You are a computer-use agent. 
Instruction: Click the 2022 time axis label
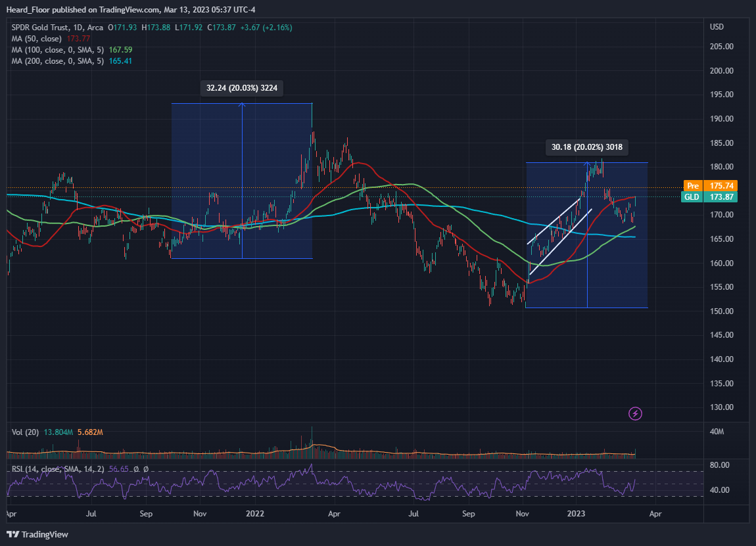click(254, 514)
